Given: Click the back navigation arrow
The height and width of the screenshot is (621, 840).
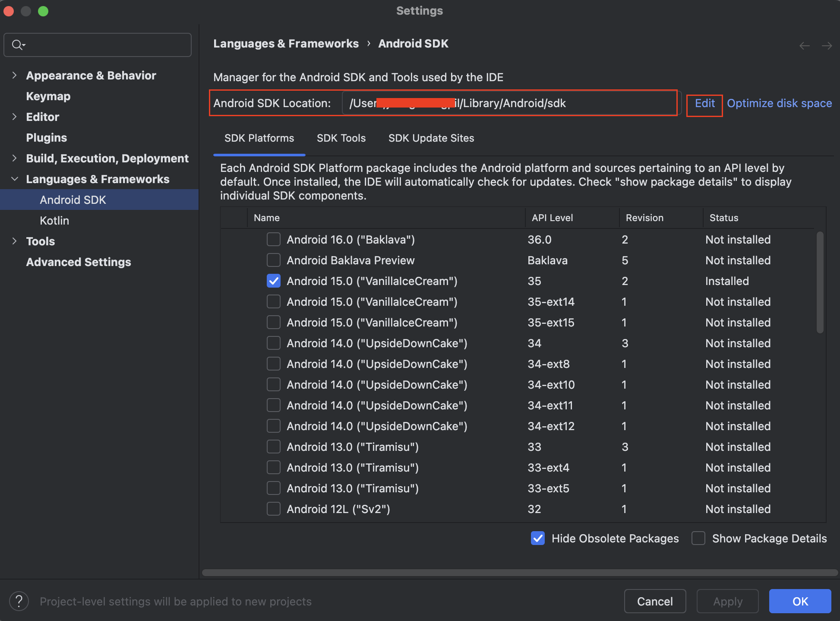Looking at the screenshot, I should [x=804, y=46].
